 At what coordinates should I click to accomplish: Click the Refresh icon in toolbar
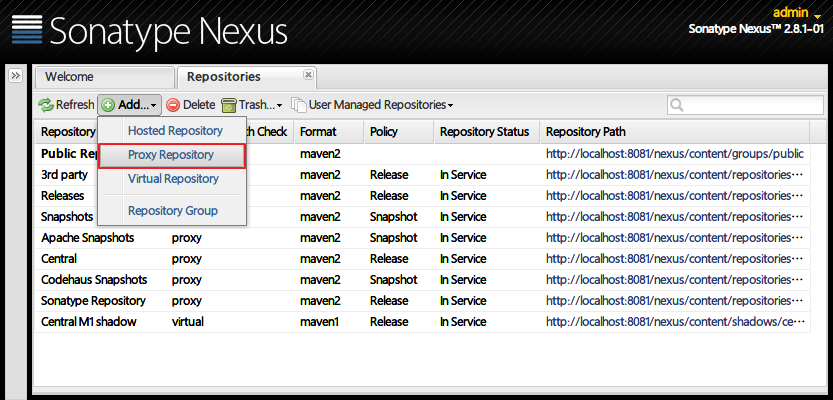coord(46,105)
